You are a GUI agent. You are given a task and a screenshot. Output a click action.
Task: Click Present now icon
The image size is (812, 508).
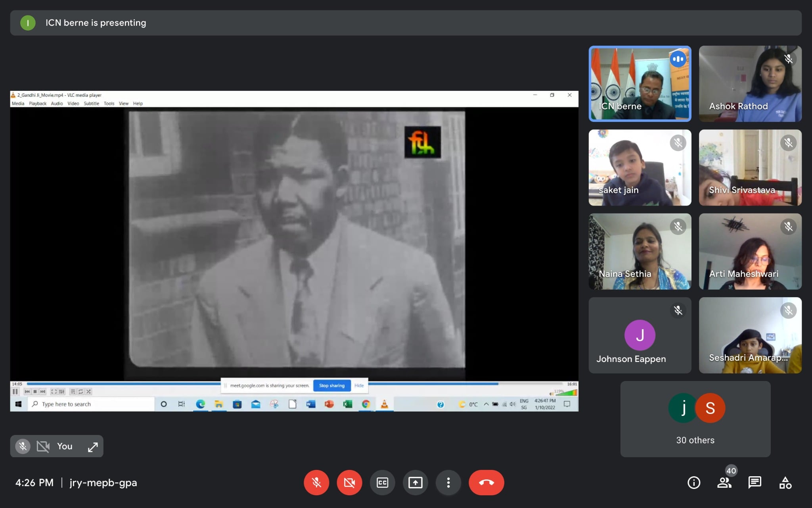tap(415, 483)
